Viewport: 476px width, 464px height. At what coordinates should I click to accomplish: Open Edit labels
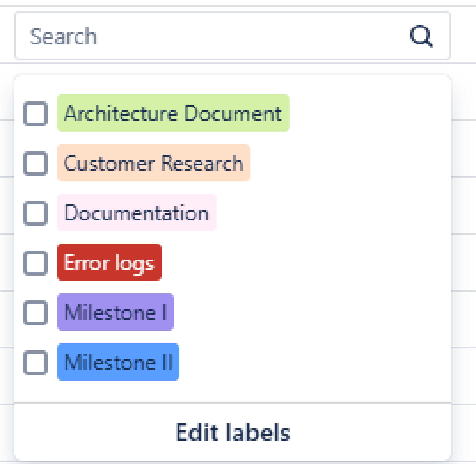232,432
